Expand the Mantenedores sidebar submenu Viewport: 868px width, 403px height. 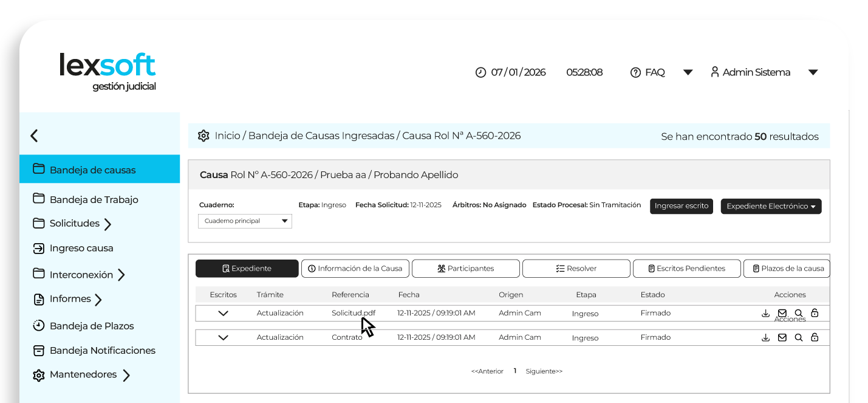[126, 375]
